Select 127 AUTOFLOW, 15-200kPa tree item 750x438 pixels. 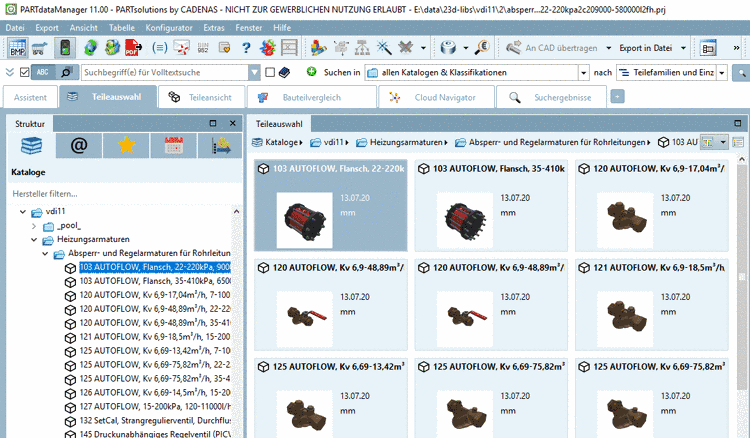[154, 406]
